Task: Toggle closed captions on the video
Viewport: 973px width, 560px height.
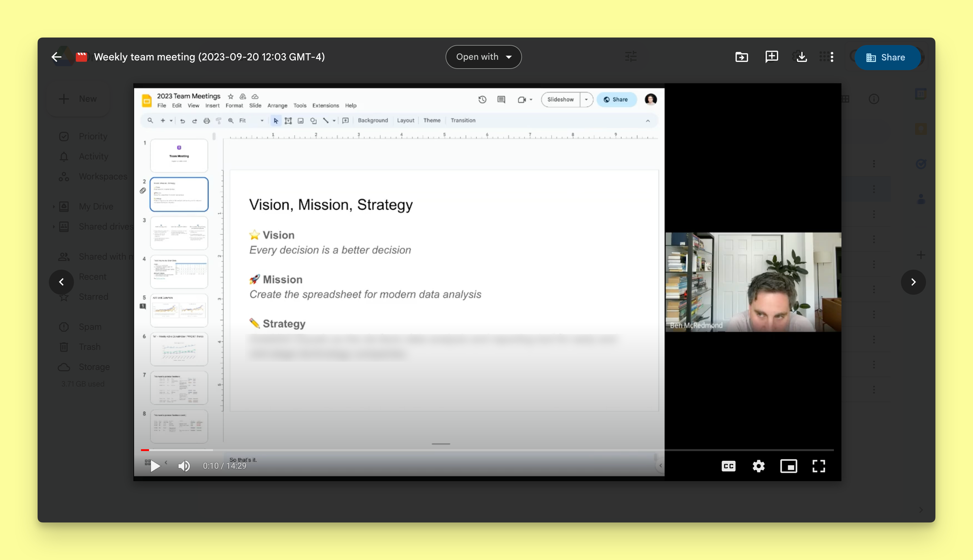Action: coord(728,466)
